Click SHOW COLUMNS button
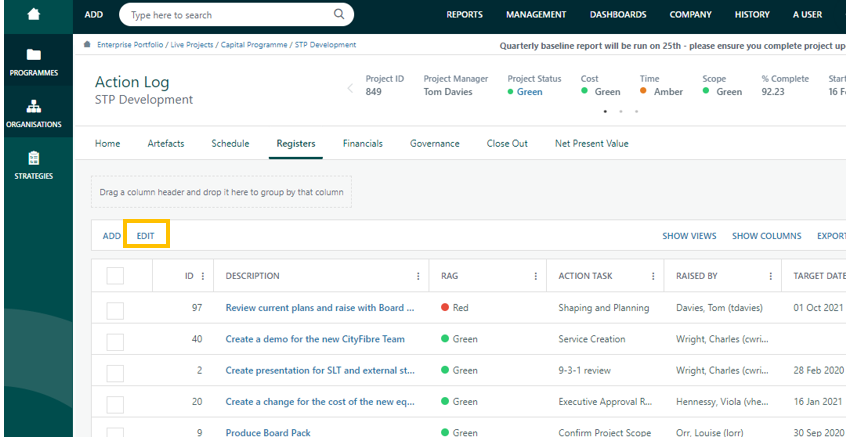The image size is (846, 445). pyautogui.click(x=767, y=236)
